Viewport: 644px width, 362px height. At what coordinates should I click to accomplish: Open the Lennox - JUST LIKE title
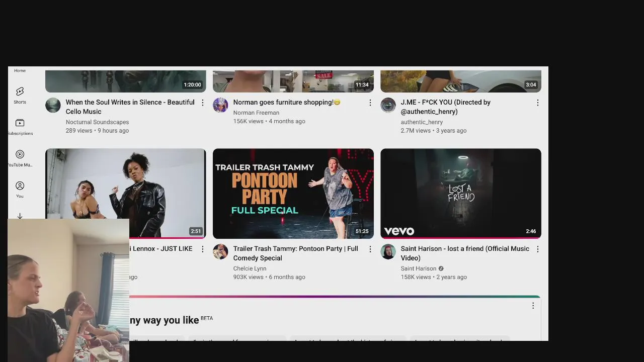click(161, 248)
